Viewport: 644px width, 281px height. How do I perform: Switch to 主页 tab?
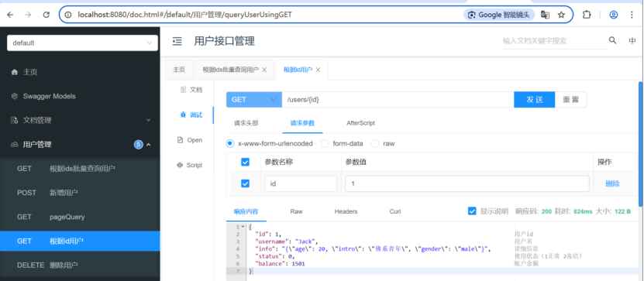179,70
